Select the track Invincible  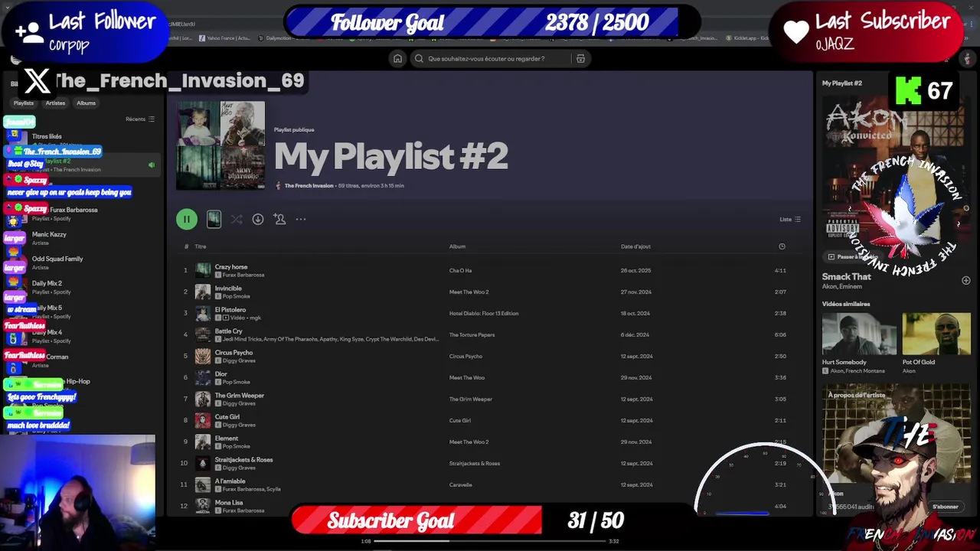coord(228,289)
